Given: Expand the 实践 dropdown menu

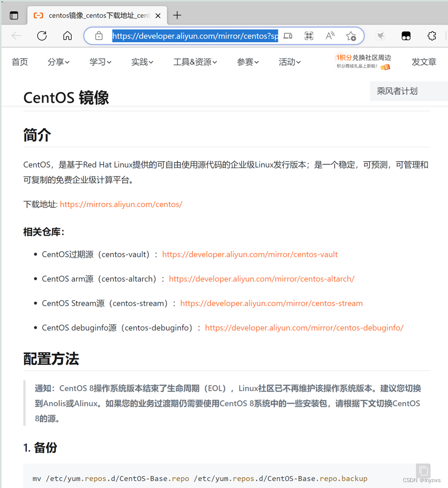Looking at the screenshot, I should click(x=142, y=62).
